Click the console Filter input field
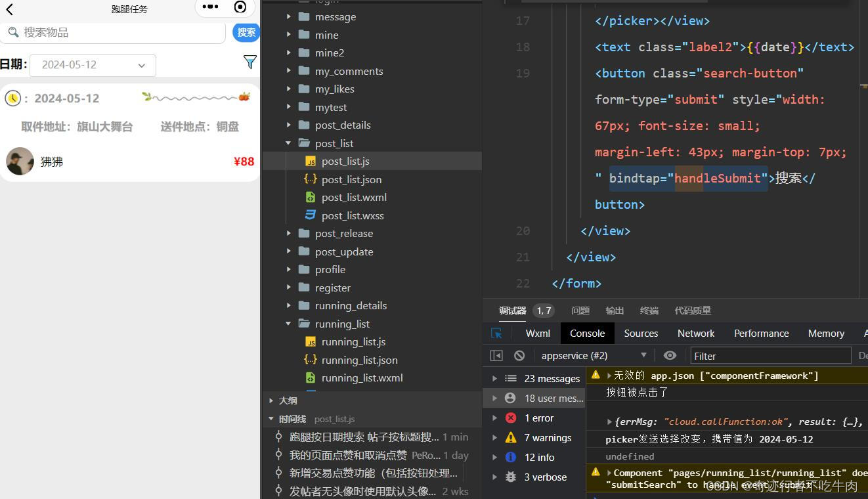 (x=771, y=356)
